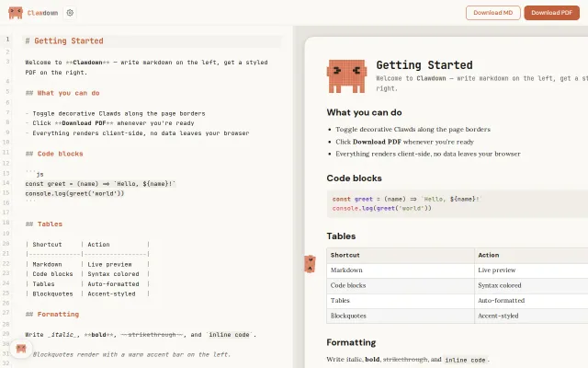Click 'Code blocks' heading in preview
The width and height of the screenshot is (588, 368).
tap(354, 178)
